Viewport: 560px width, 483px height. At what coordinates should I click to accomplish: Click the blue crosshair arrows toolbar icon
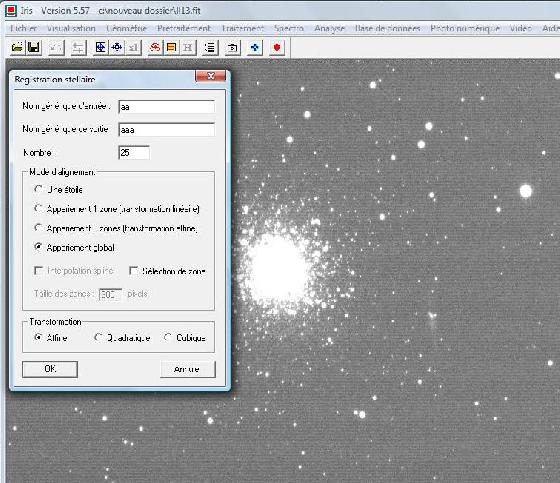pos(117,48)
